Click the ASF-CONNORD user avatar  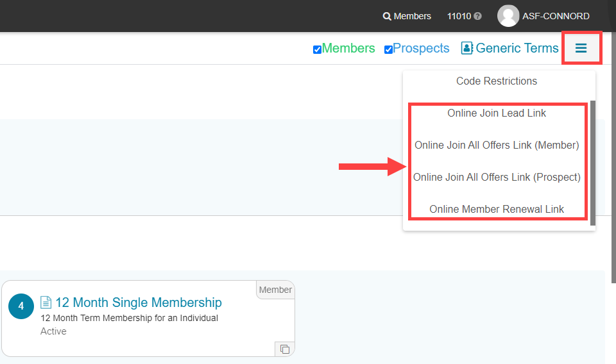click(x=508, y=15)
